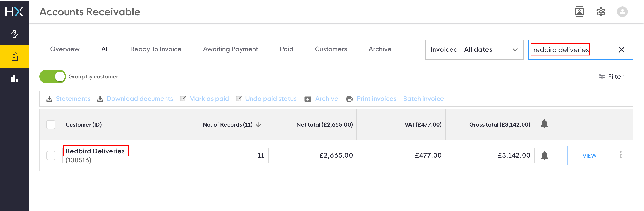Open three-dot menu for Redbird Deliveries
644x211 pixels.
coord(620,155)
